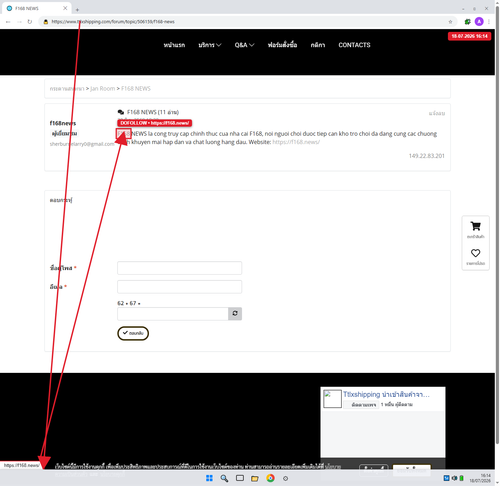This screenshot has height=486, width=500.
Task: Open the shopping cart icon
Action: (475, 226)
